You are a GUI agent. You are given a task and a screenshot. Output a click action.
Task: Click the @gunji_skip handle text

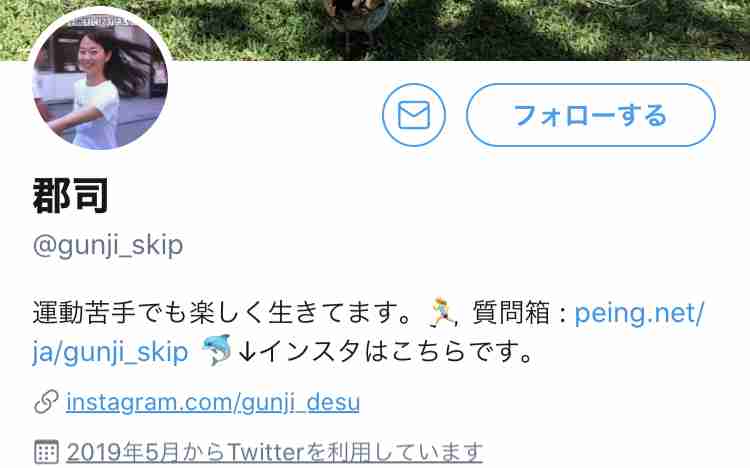(108, 246)
